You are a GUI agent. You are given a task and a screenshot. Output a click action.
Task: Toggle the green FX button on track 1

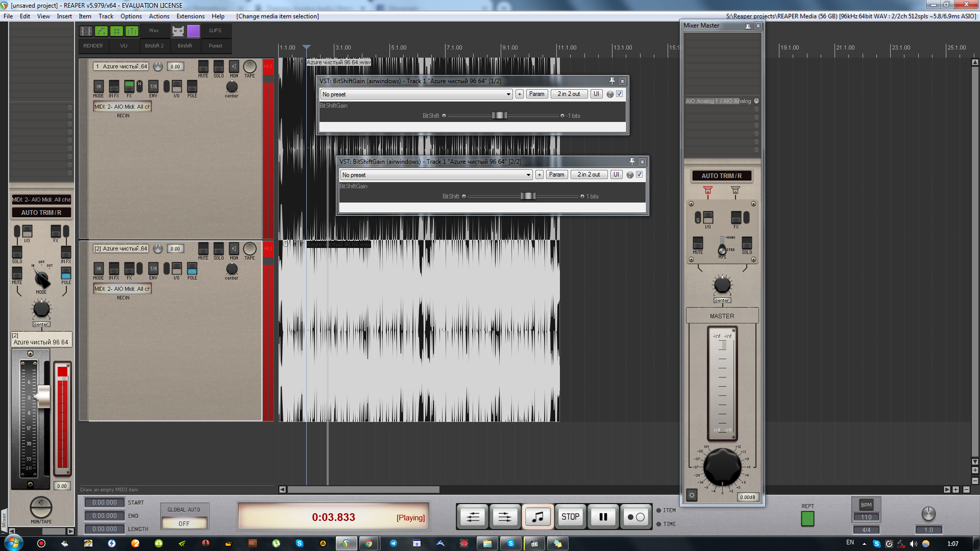[x=129, y=86]
